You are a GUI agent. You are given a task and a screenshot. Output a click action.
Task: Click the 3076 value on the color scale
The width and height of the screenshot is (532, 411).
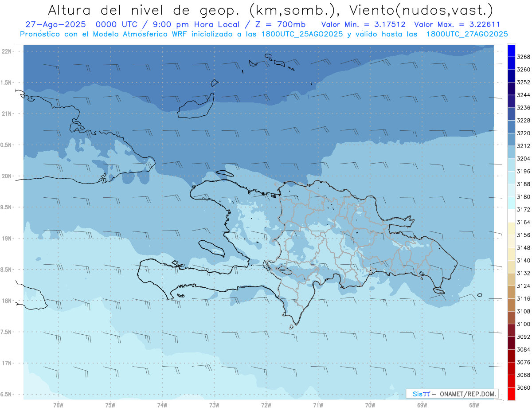[x=524, y=362]
